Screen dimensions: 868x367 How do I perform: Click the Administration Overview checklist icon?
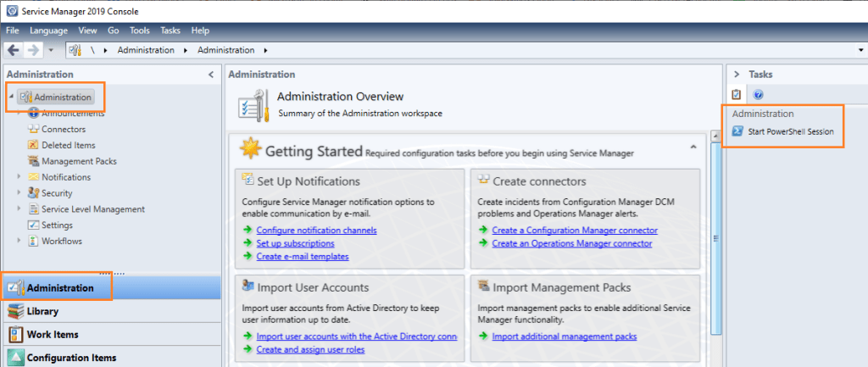(x=253, y=106)
